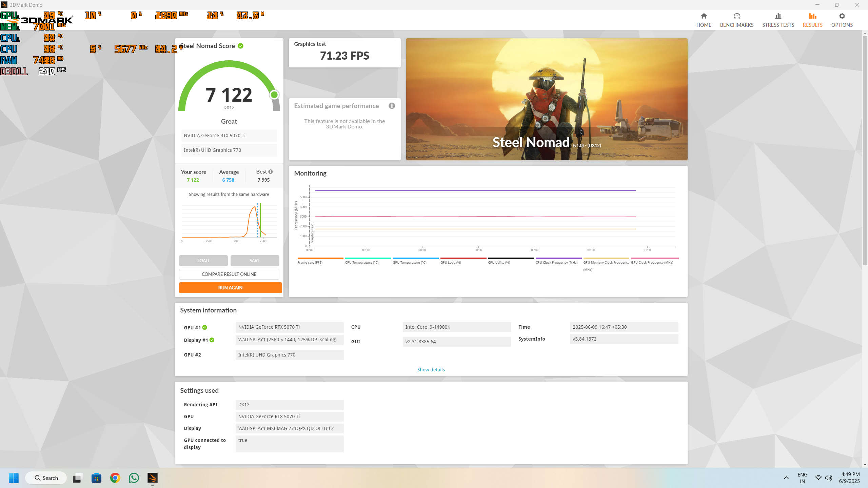Click the ENG IN language indicator

(x=802, y=478)
